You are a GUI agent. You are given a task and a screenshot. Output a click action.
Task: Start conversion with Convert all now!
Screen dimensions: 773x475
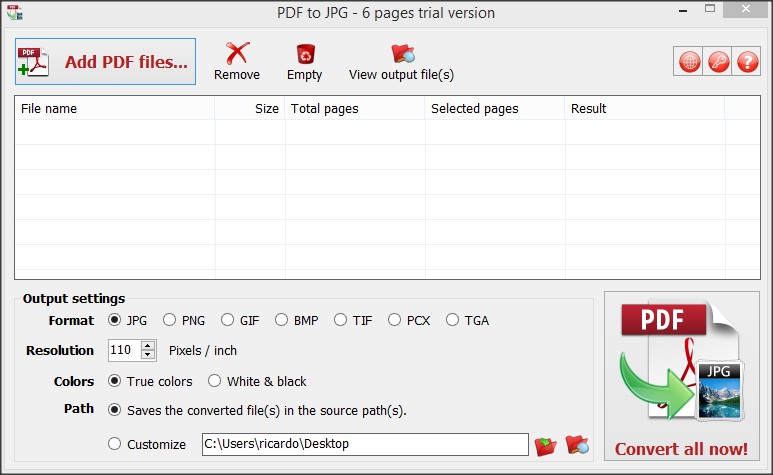click(x=682, y=376)
